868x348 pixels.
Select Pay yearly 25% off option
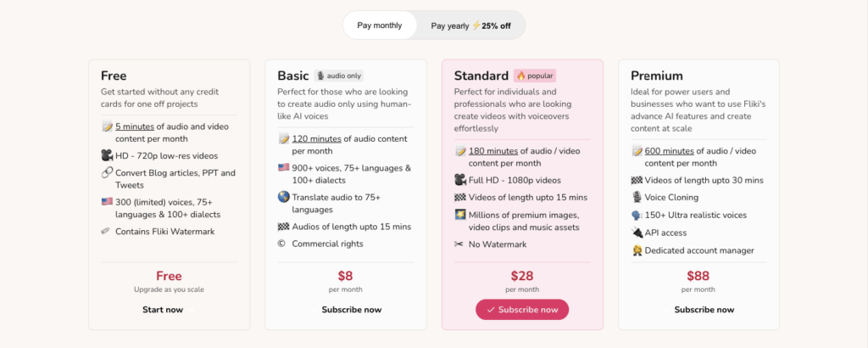[x=470, y=25]
